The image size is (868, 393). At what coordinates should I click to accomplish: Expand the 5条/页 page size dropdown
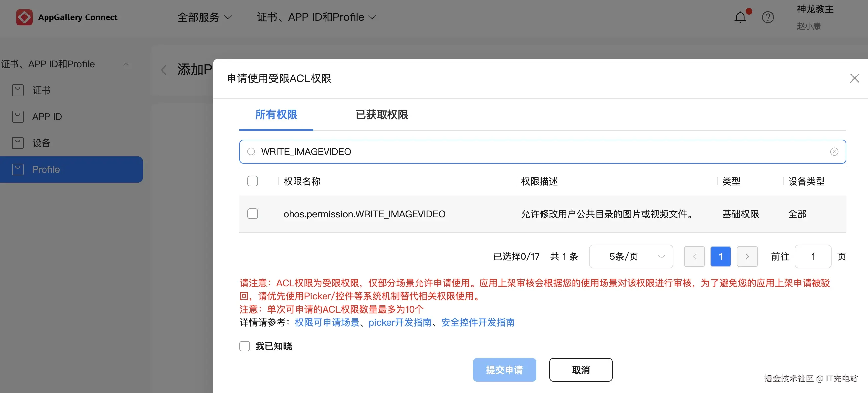(631, 257)
